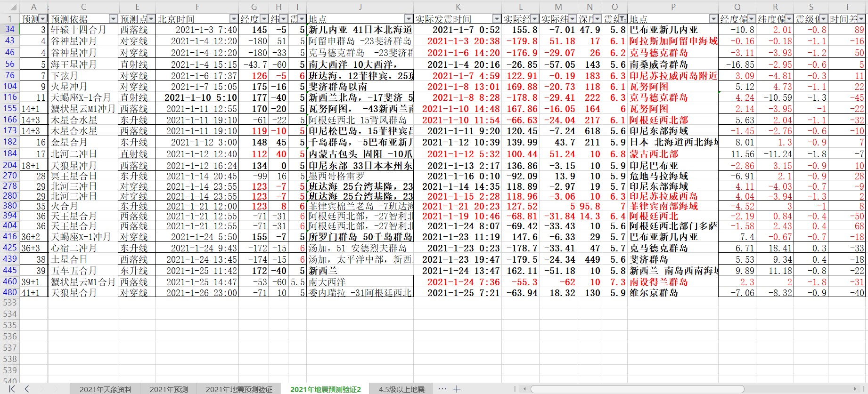Show more sheets via the ellipsis button
This screenshot has width=868, height=394.
click(442, 389)
